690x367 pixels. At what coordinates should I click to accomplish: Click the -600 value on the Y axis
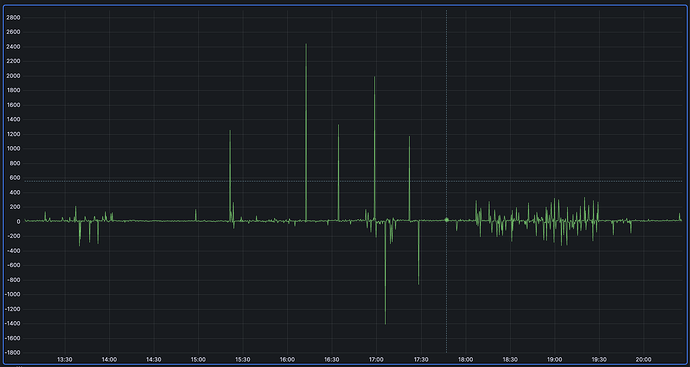[14, 265]
